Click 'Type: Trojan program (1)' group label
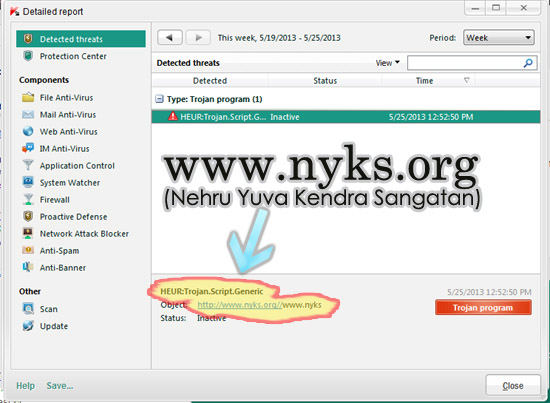The width and height of the screenshot is (550, 403). pyautogui.click(x=214, y=99)
